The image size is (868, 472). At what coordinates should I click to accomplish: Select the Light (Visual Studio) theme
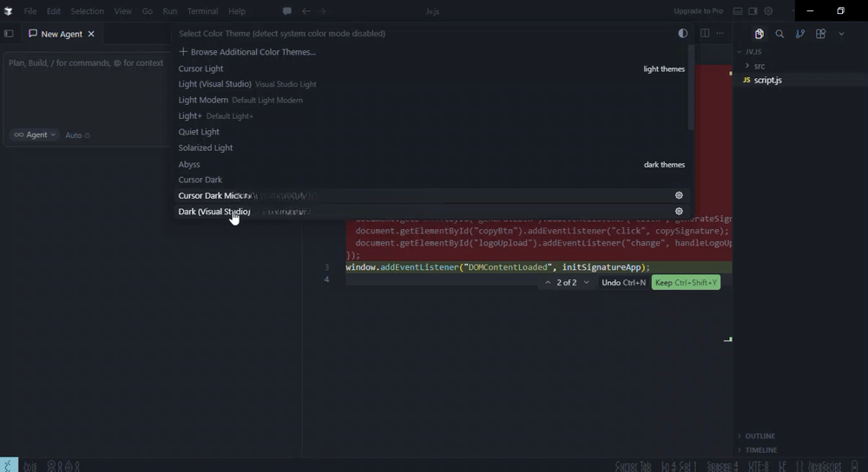pyautogui.click(x=433, y=84)
